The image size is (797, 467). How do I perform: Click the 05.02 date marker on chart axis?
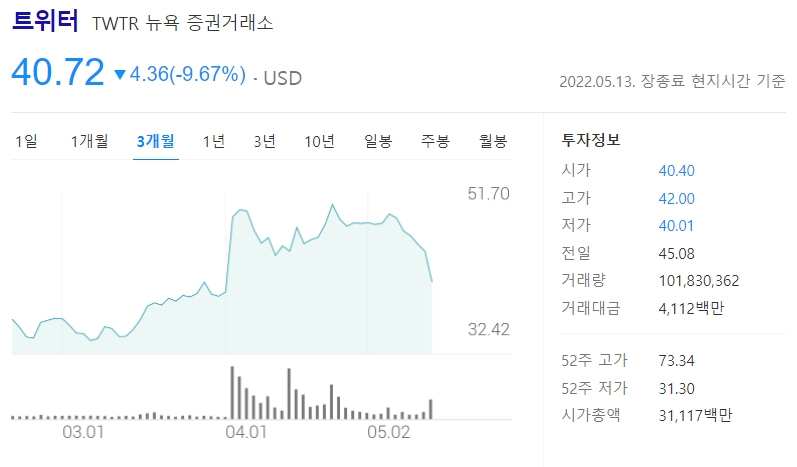[389, 432]
